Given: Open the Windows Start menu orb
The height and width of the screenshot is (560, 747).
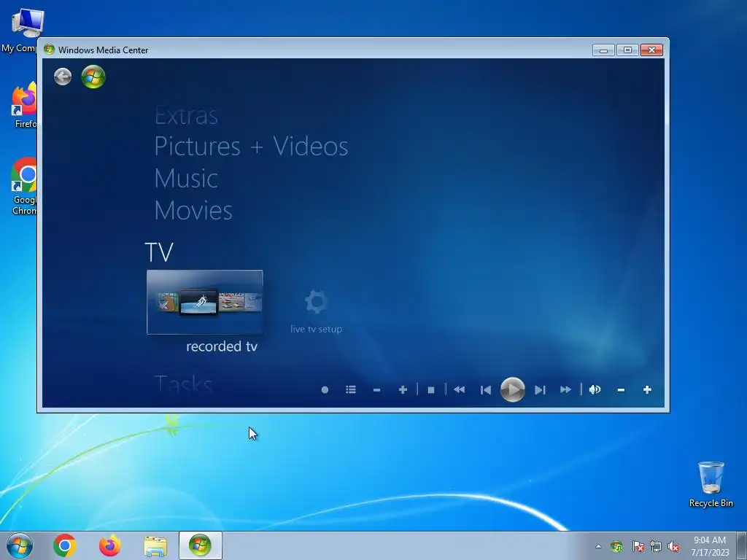Looking at the screenshot, I should click(x=20, y=545).
